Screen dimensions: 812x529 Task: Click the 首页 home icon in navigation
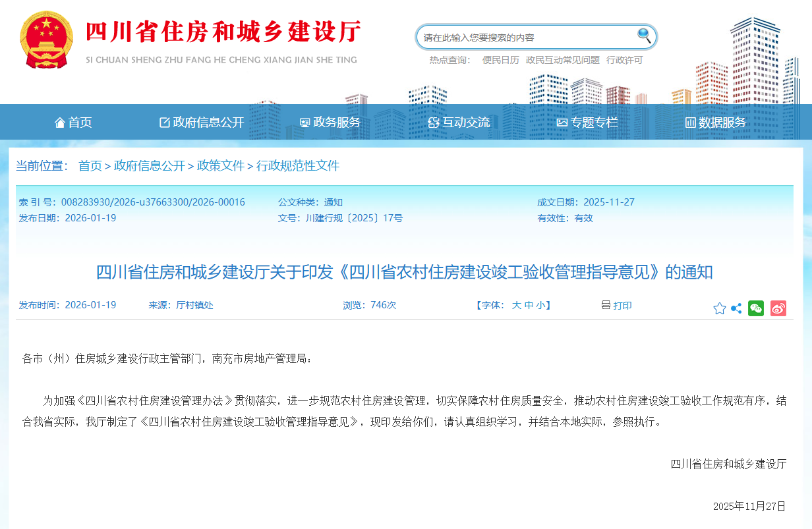(61, 122)
